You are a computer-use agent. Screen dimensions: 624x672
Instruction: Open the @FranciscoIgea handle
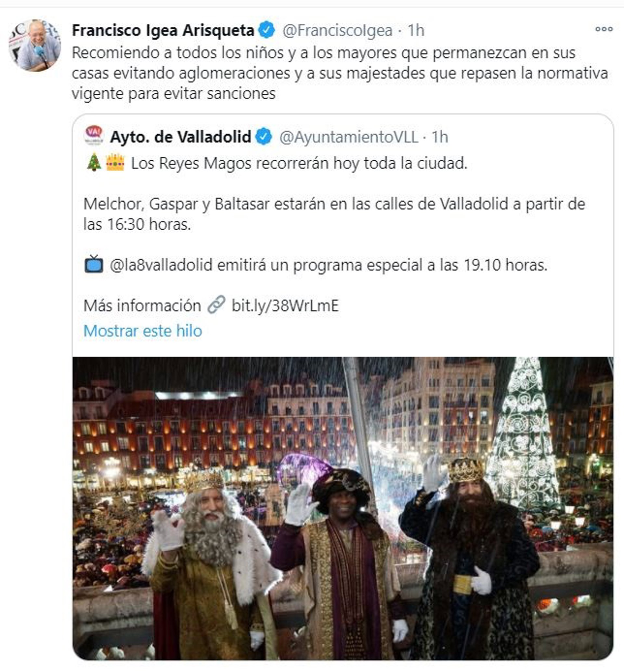tap(337, 30)
